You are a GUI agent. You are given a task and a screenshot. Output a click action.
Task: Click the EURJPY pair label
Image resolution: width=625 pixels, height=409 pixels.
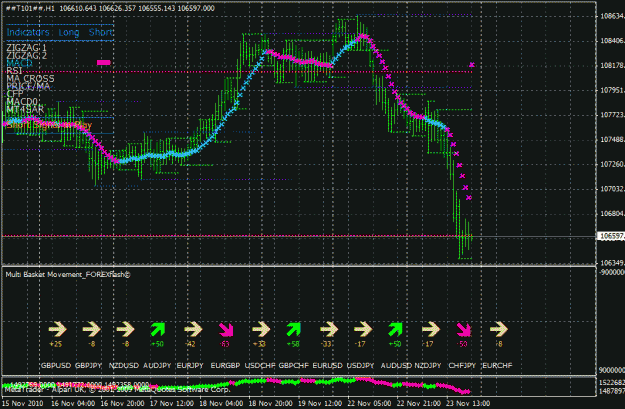(x=190, y=366)
